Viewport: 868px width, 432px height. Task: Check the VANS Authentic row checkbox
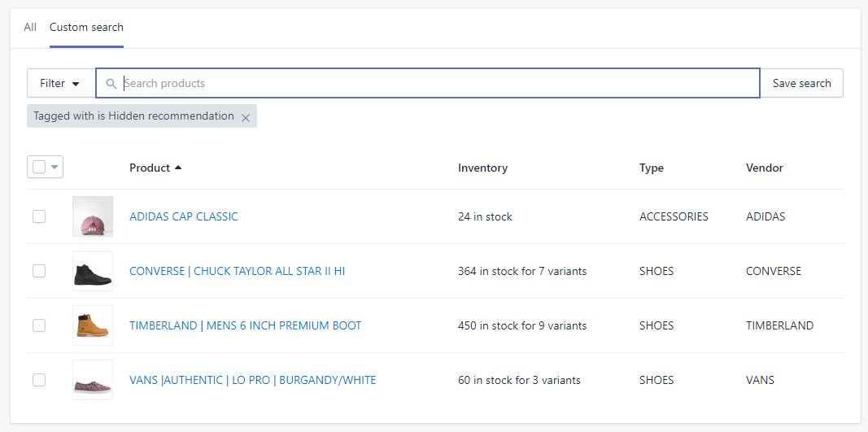pyautogui.click(x=39, y=380)
